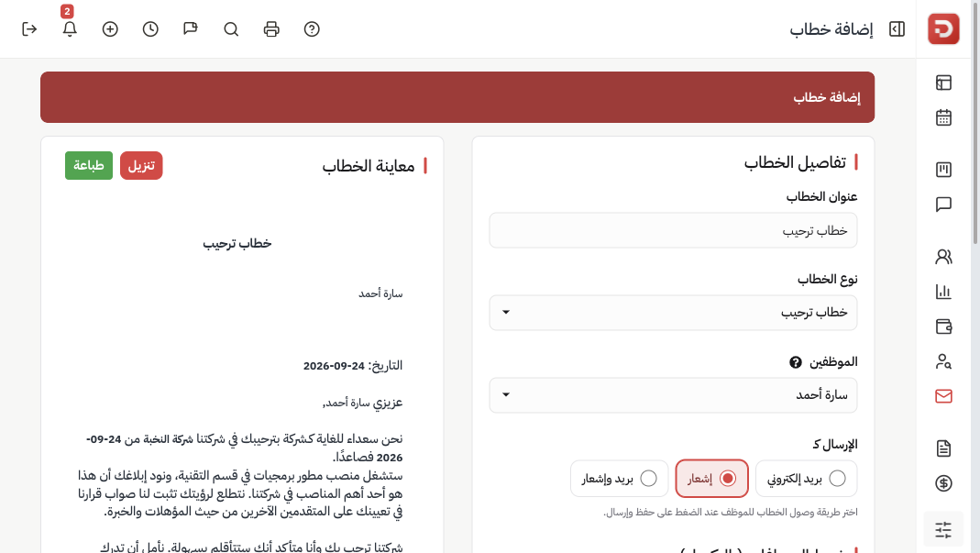The width and height of the screenshot is (980, 553).
Task: Click help icon beside الموظفين label
Action: (x=795, y=362)
